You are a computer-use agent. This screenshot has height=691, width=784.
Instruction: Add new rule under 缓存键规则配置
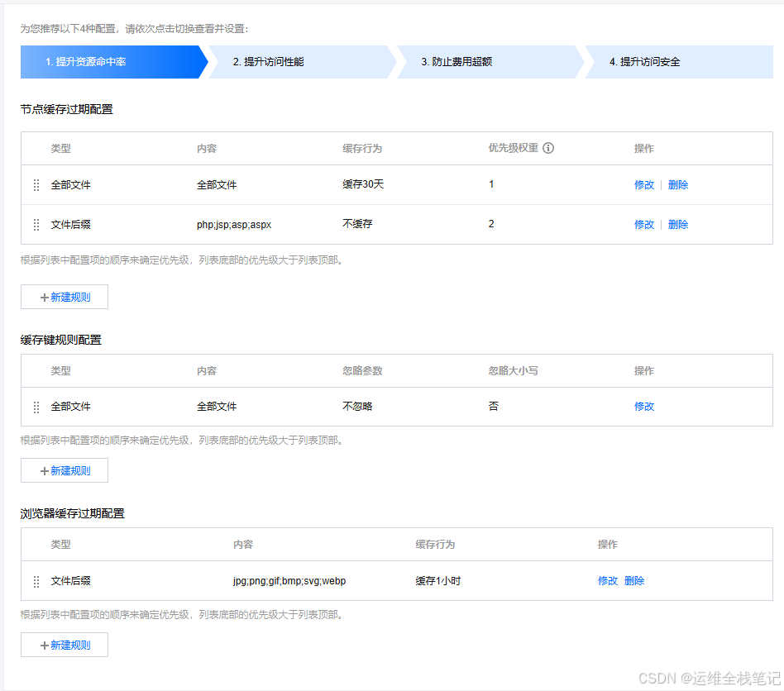click(x=65, y=470)
